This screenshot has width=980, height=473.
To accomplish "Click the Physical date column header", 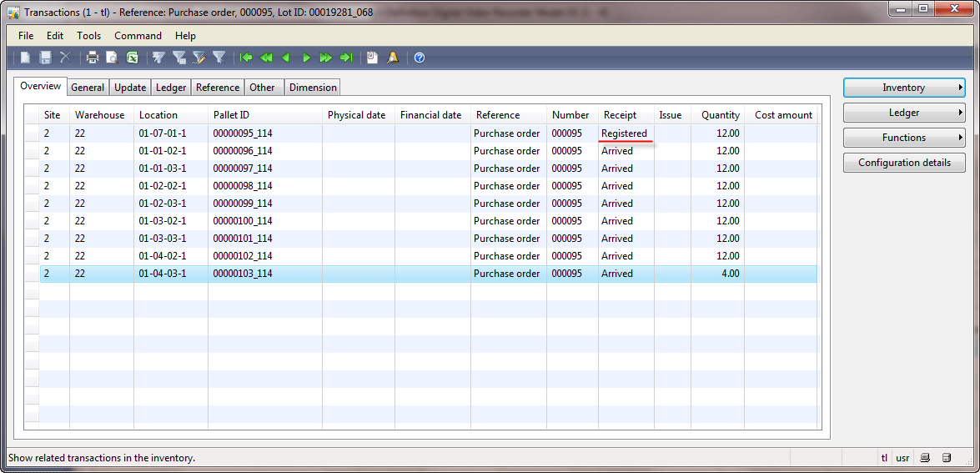I will tap(358, 115).
